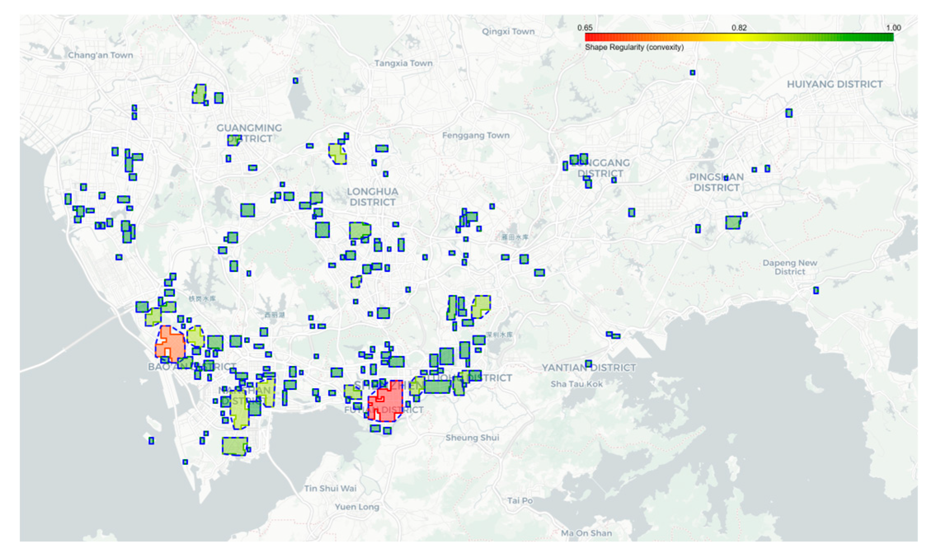Select the Qingxi Town map label
The width and height of the screenshot is (940, 560).
(x=508, y=31)
